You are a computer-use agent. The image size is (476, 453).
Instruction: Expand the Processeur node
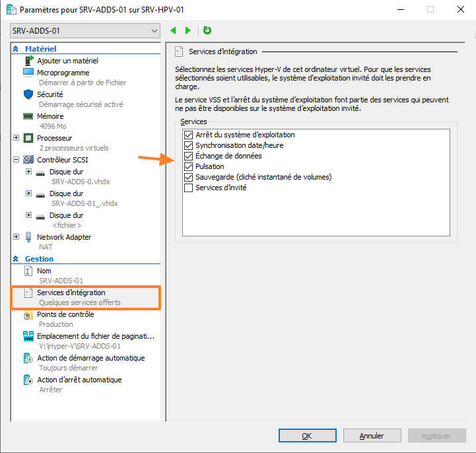pyautogui.click(x=17, y=138)
